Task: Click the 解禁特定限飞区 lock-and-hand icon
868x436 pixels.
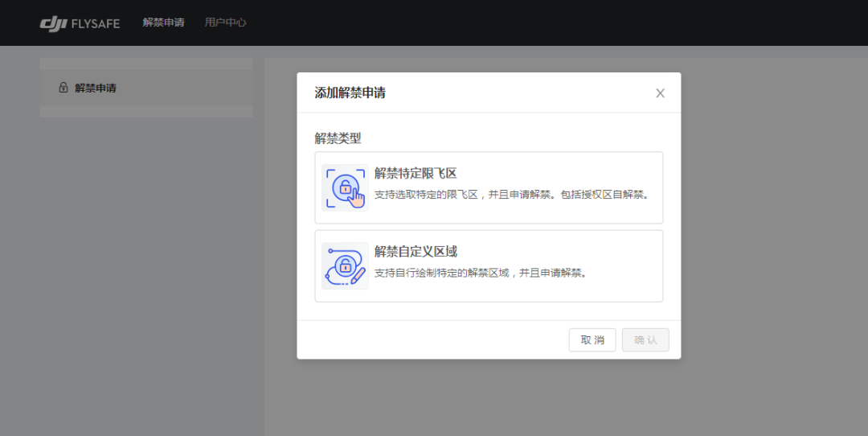Action: (345, 187)
